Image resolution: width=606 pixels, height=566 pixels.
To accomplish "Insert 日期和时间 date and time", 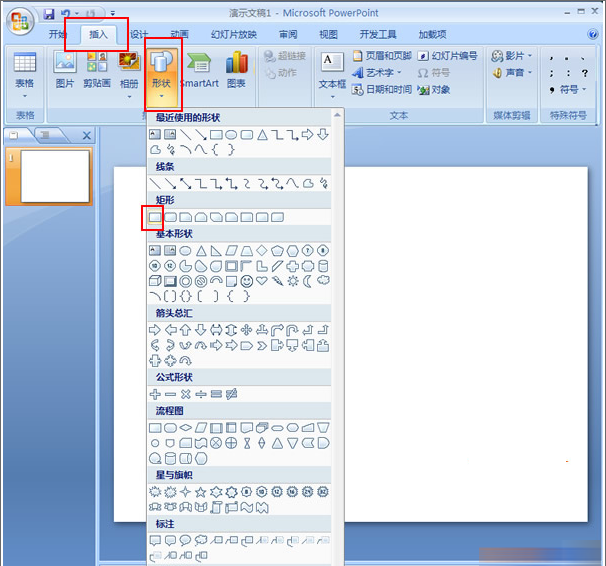I will coord(382,90).
